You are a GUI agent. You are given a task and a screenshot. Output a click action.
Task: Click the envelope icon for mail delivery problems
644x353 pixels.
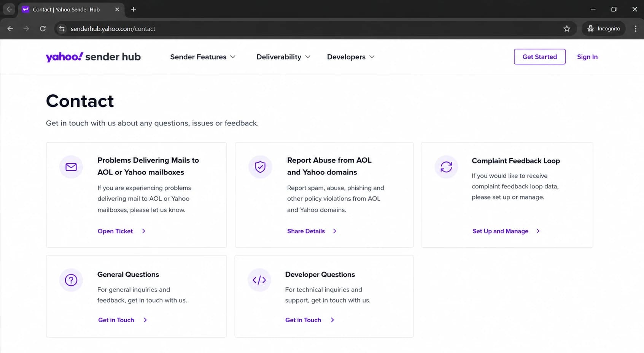(x=71, y=167)
